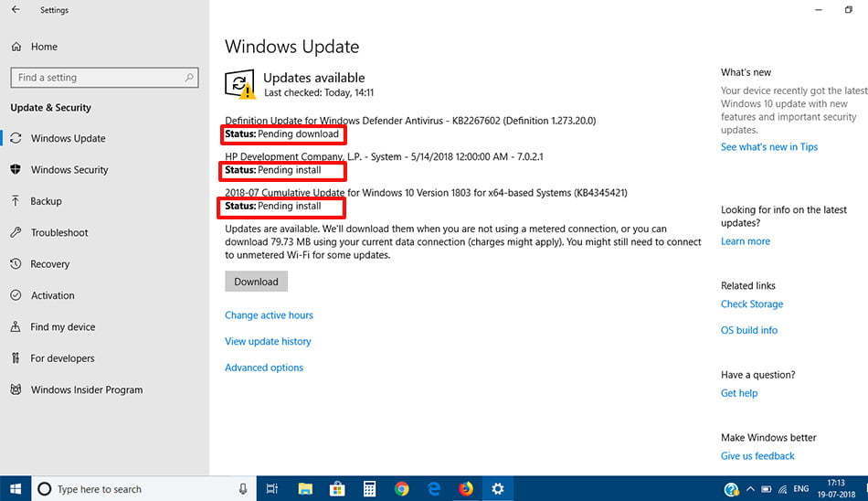Open Microsoft Store from taskbar

(x=337, y=489)
